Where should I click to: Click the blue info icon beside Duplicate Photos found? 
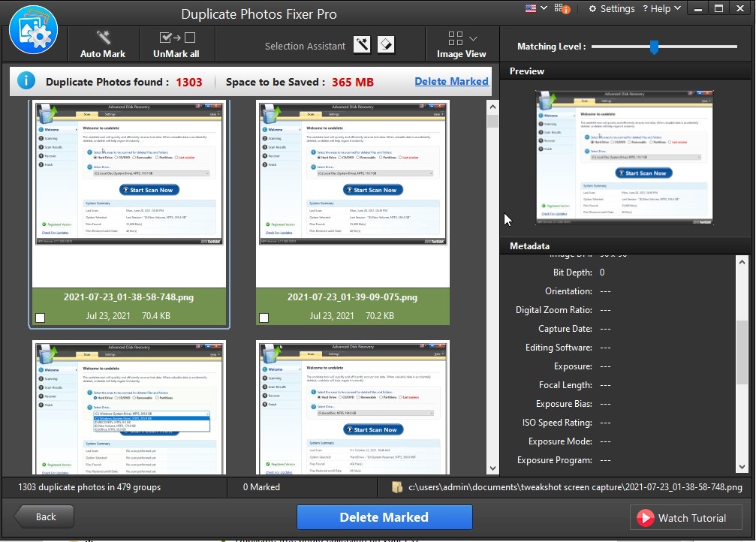pos(26,80)
